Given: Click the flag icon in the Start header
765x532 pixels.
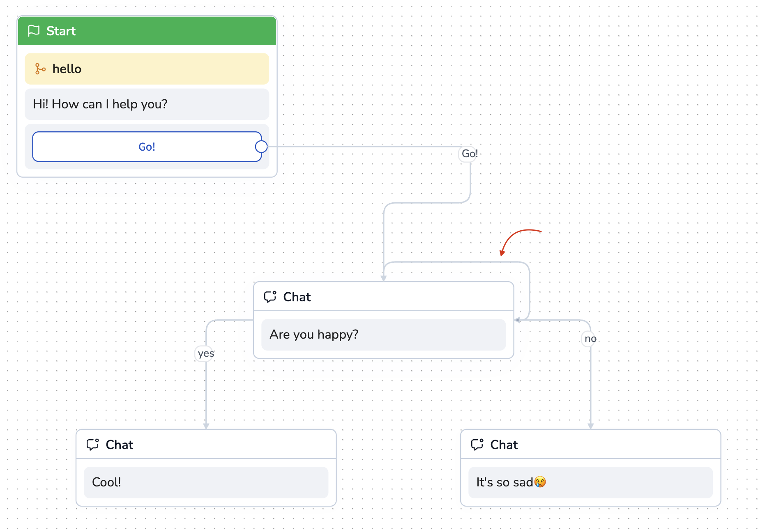Looking at the screenshot, I should (x=34, y=31).
